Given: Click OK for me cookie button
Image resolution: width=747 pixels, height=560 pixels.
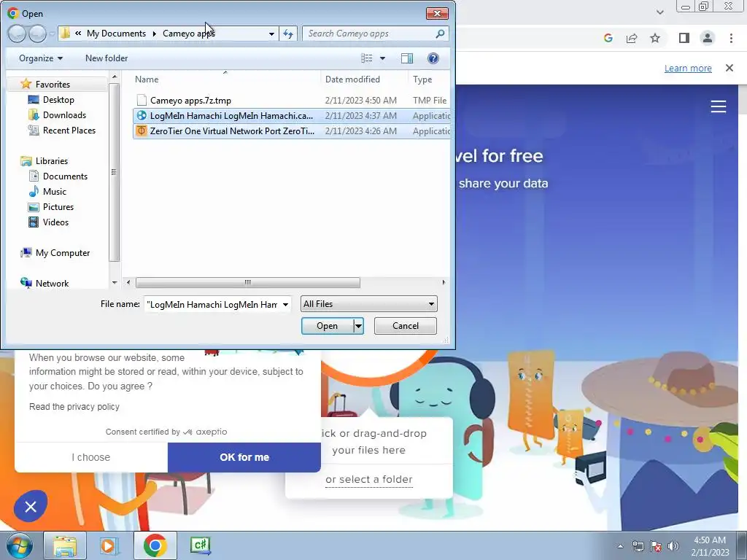Looking at the screenshot, I should point(244,457).
